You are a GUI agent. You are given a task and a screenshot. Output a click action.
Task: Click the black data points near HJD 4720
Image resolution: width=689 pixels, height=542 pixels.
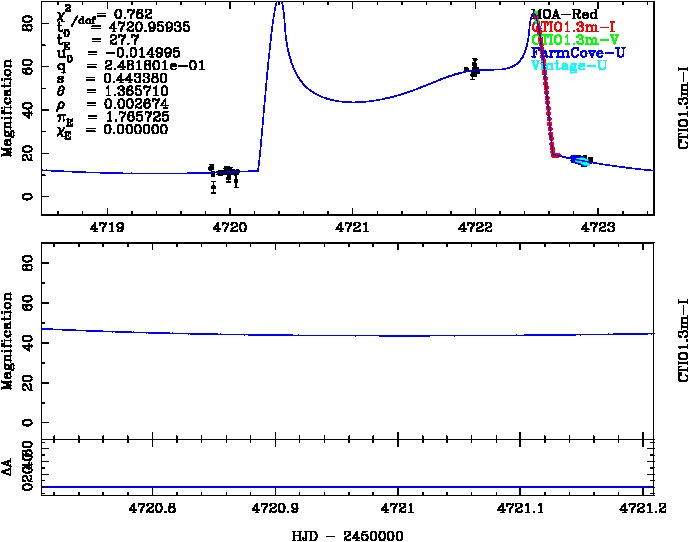point(227,173)
